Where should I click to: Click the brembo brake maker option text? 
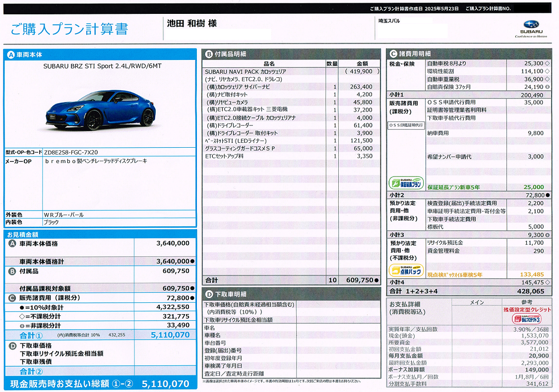coord(96,161)
